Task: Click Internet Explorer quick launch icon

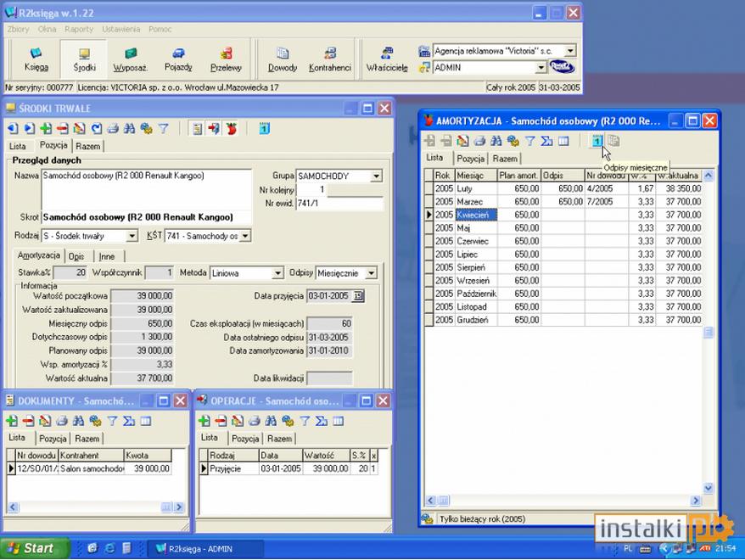Action: coord(109,549)
